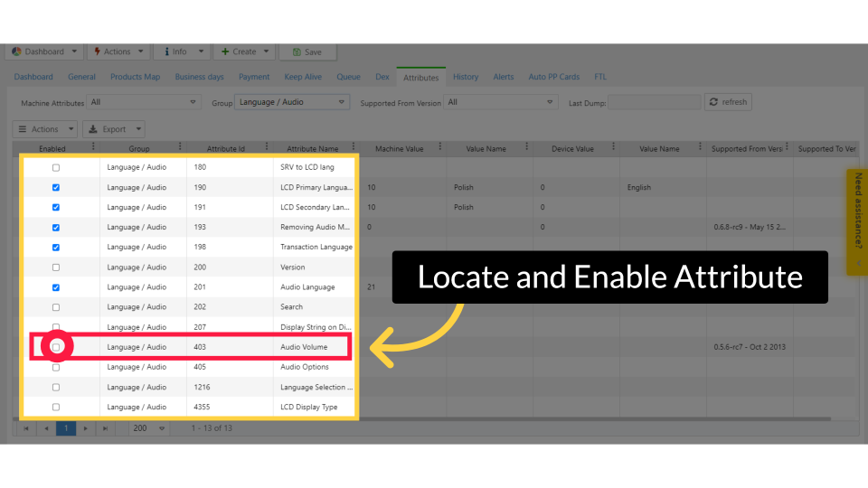Switch to the History tab
Screen dimensions: 868x488
coord(466,77)
